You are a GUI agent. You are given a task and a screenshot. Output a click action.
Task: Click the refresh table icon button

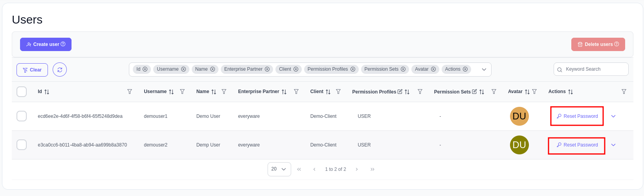click(x=60, y=70)
